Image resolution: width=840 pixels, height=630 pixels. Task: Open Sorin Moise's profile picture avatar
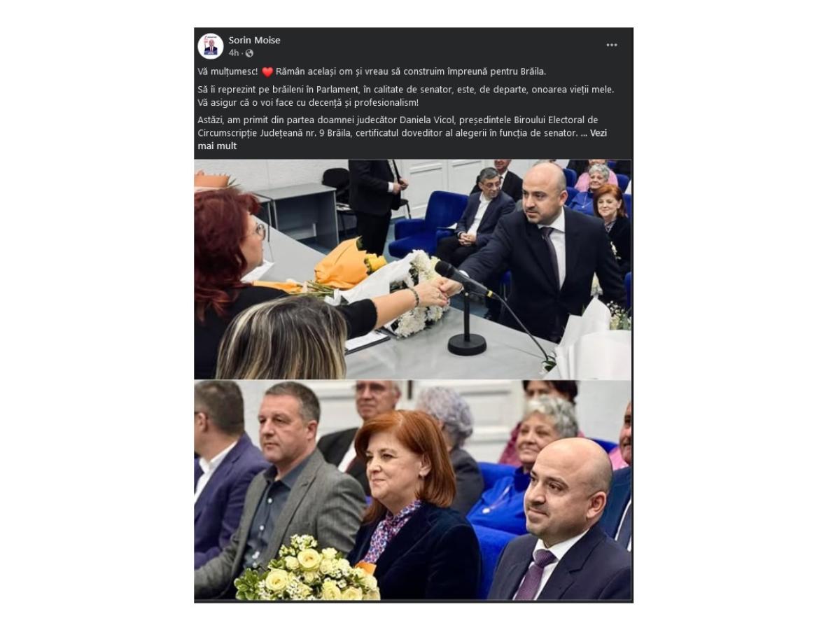pos(210,46)
